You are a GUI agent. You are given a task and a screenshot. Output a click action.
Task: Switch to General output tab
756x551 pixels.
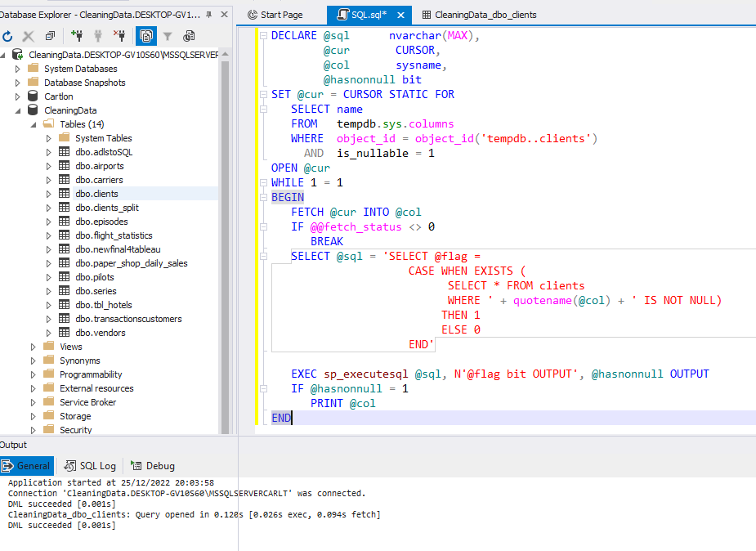[x=27, y=466]
